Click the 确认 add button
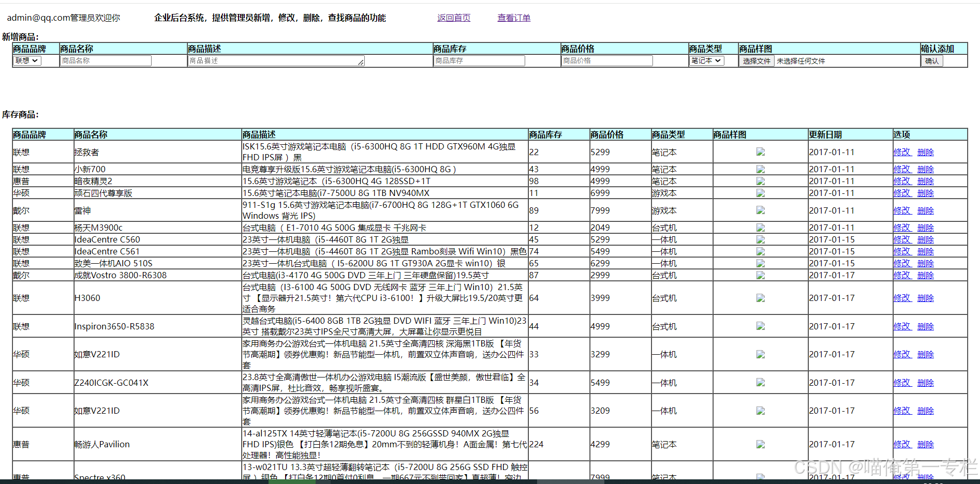 (931, 61)
